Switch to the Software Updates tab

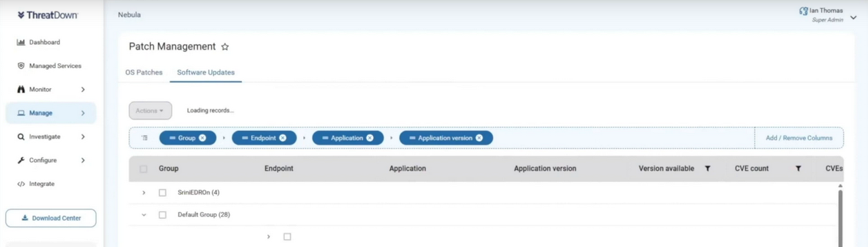click(x=206, y=73)
